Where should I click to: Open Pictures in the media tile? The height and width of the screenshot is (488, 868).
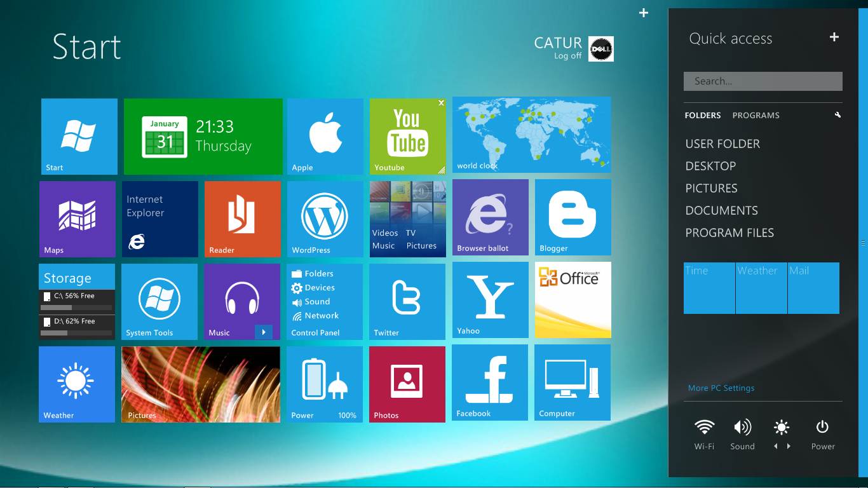(x=421, y=246)
